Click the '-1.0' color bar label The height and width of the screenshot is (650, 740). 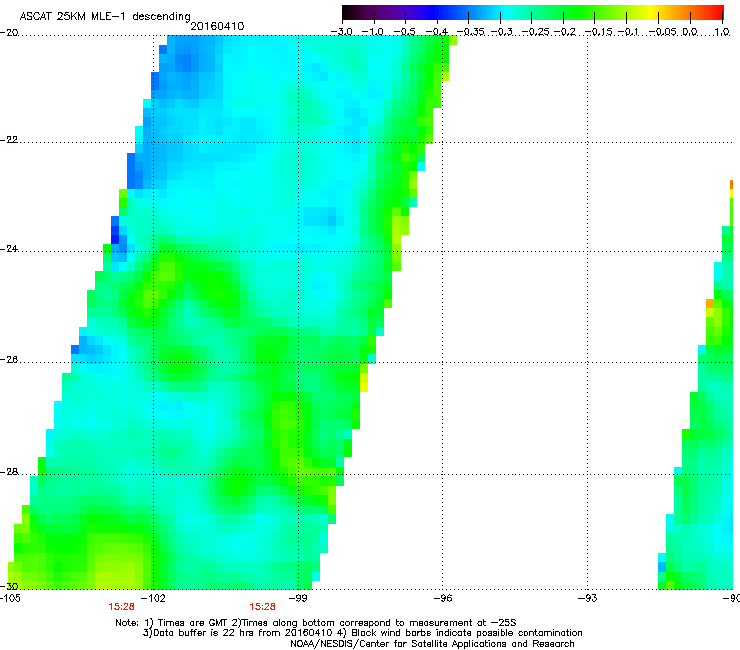(x=373, y=32)
